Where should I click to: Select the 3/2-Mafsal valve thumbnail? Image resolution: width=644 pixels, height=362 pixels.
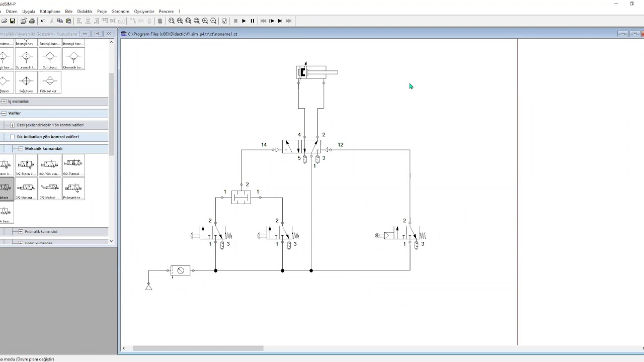(50, 189)
